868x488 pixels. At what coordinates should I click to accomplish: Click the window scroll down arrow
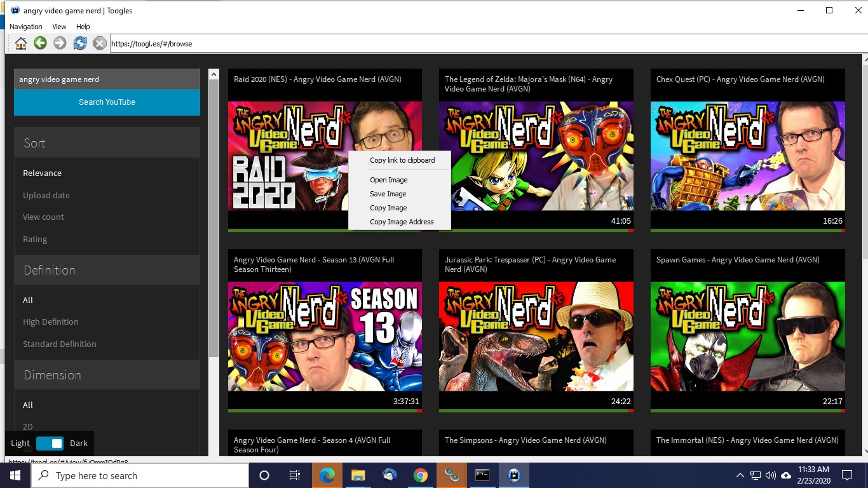(864, 450)
